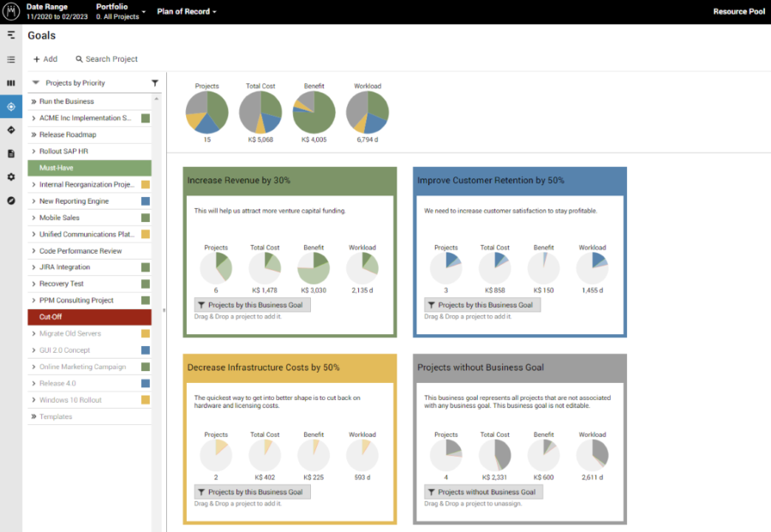Screen dimensions: 771x532
Task: Click green swatch beside Mobile Sales
Action: click(x=146, y=218)
